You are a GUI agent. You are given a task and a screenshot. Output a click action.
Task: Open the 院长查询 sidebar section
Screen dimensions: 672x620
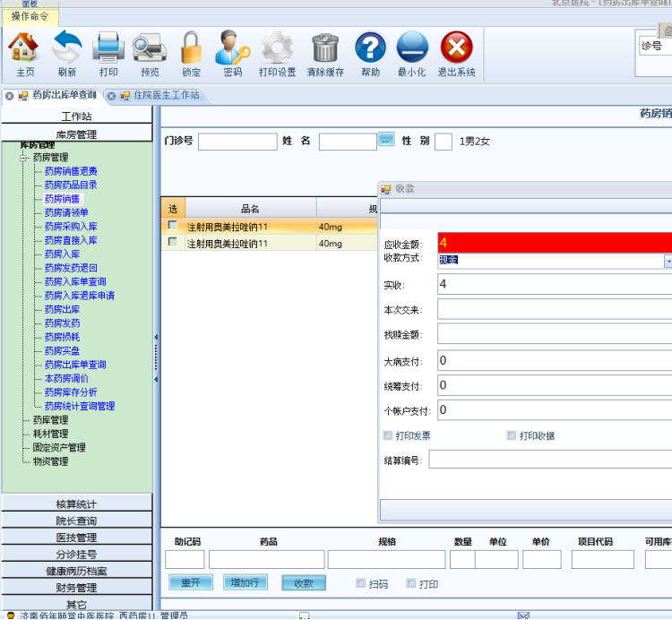click(x=77, y=521)
